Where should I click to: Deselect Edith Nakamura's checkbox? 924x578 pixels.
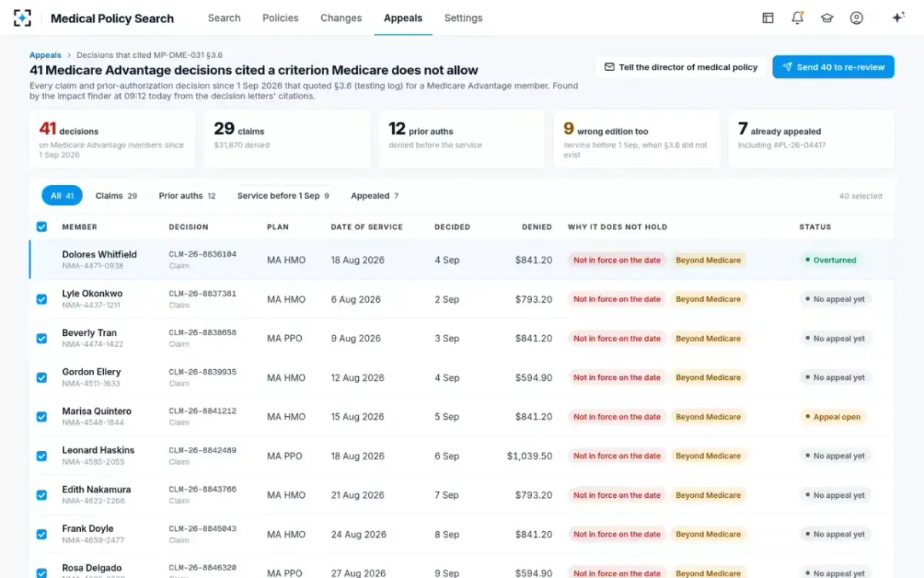point(42,496)
